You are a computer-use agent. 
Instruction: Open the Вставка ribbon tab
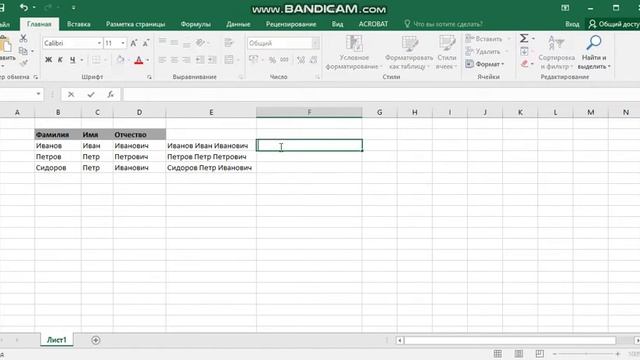[79, 24]
